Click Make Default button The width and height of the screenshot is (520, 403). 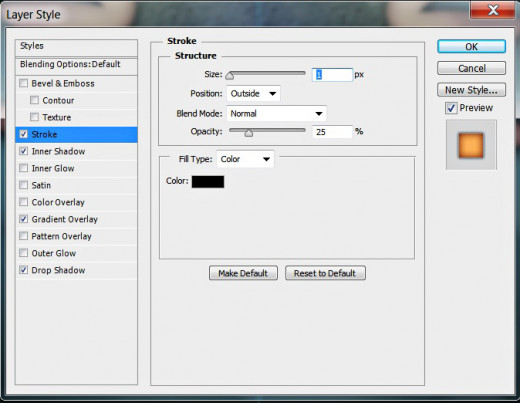pos(243,273)
